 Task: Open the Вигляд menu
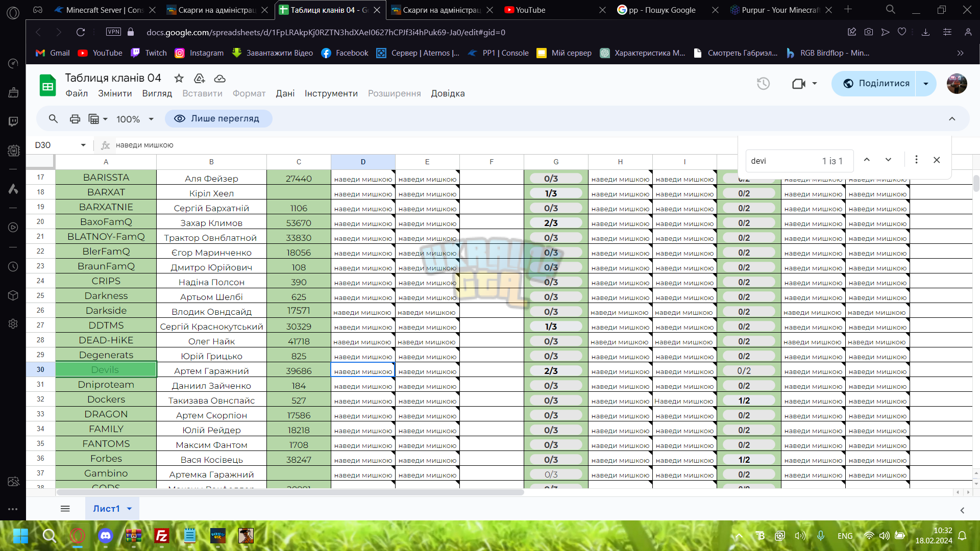click(157, 93)
